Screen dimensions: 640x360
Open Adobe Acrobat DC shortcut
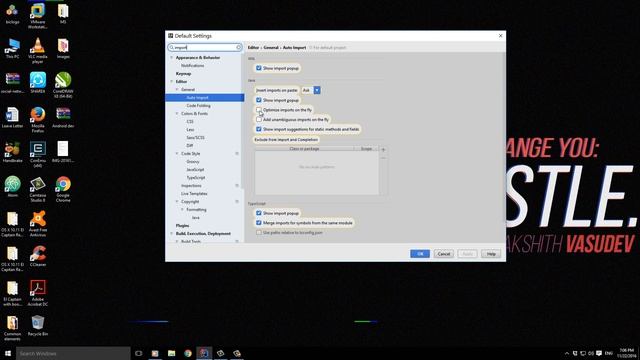click(38, 293)
